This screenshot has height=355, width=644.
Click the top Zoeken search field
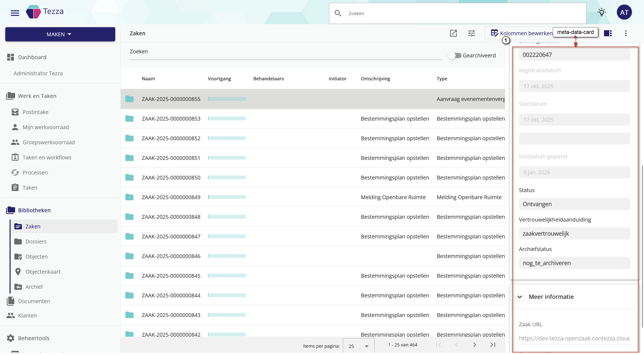click(458, 13)
